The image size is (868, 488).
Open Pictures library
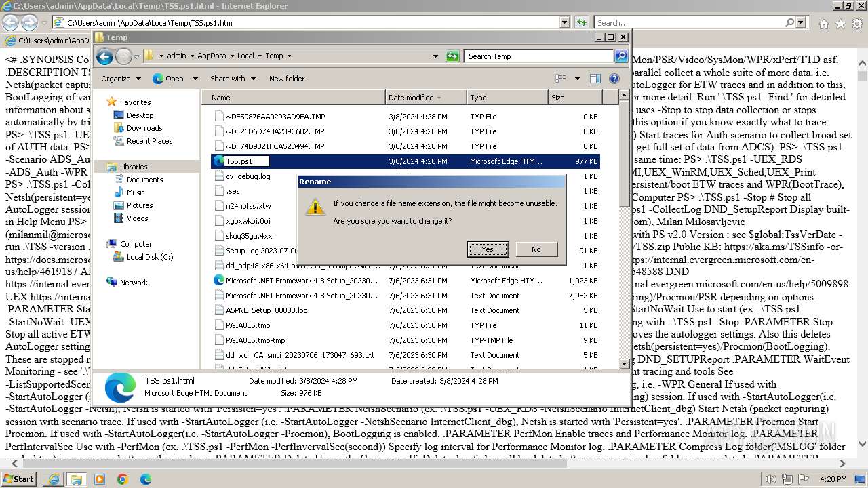coord(139,205)
